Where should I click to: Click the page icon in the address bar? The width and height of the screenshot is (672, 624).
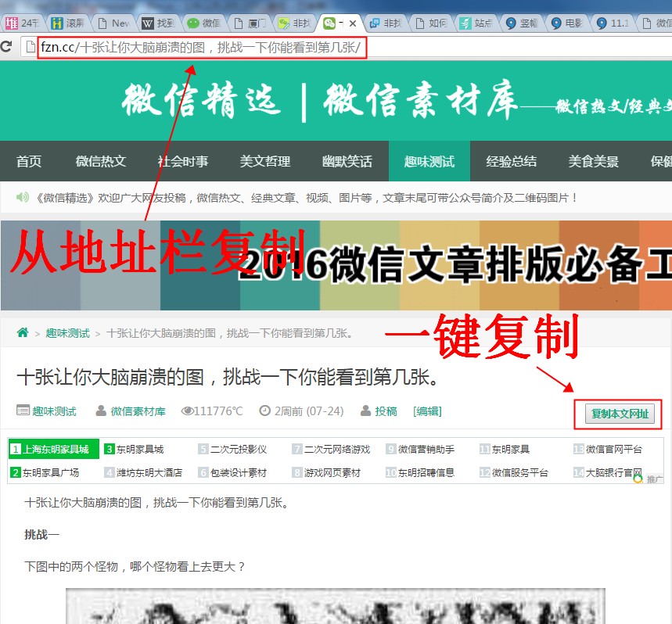pos(31,47)
